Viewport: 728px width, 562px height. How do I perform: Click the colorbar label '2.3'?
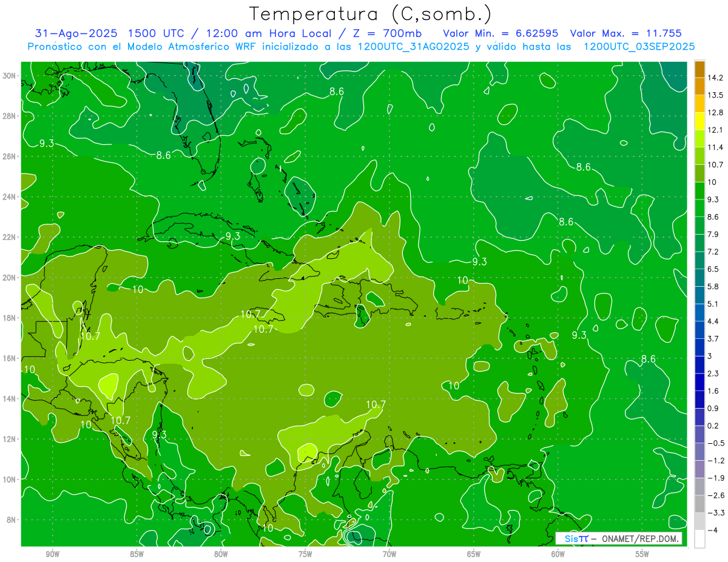[713, 373]
